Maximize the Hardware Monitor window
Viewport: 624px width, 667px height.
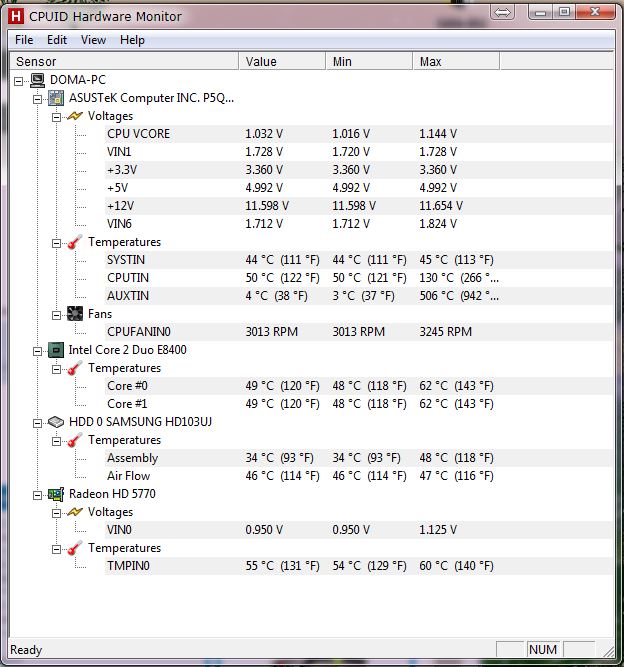click(564, 12)
